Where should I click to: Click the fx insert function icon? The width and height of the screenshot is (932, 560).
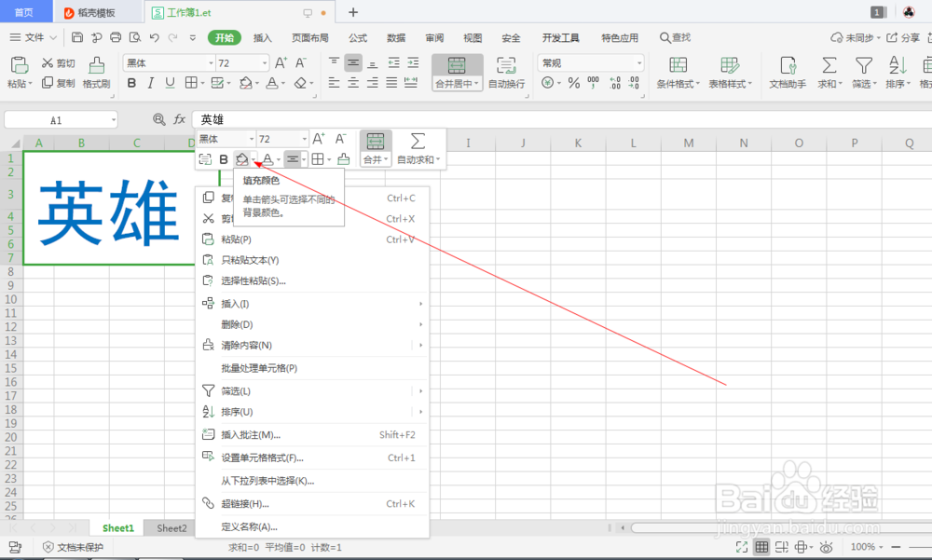coord(180,119)
